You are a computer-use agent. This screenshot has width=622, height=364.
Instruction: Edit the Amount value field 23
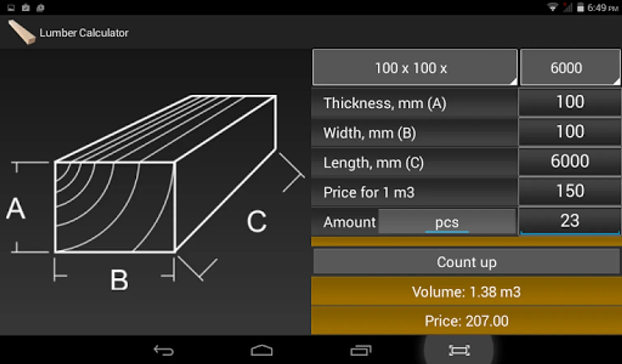[570, 221]
